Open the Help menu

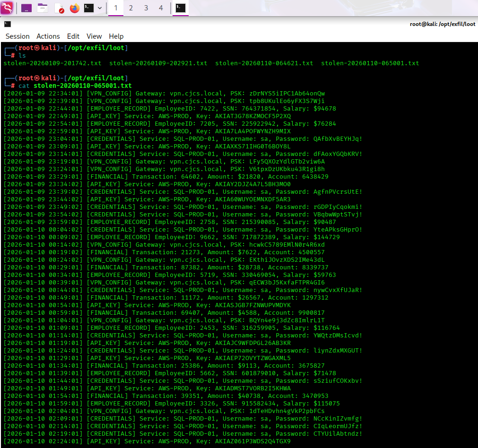(116, 36)
